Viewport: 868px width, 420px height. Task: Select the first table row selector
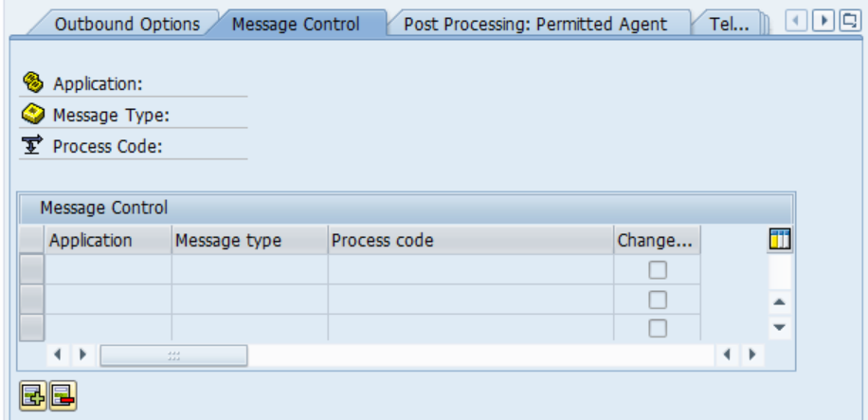coord(31,270)
